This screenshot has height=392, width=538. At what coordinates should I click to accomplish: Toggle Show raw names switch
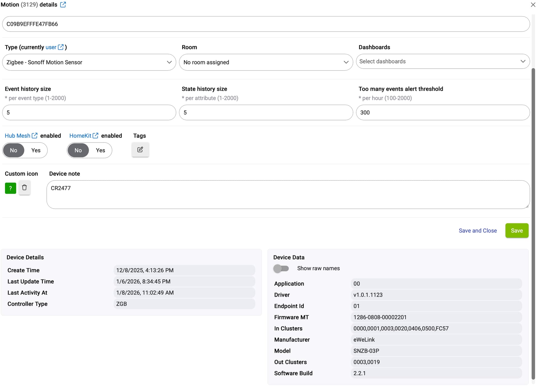click(x=281, y=269)
